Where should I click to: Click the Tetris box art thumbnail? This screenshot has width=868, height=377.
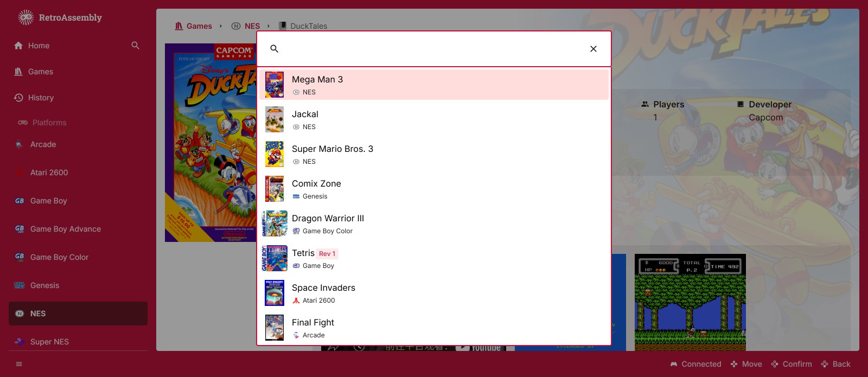click(x=275, y=258)
